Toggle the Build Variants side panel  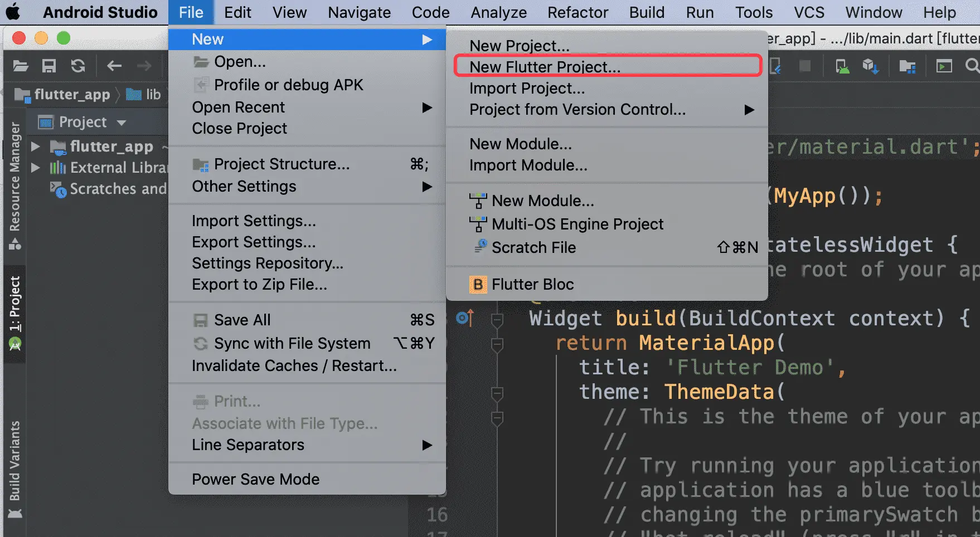15,468
